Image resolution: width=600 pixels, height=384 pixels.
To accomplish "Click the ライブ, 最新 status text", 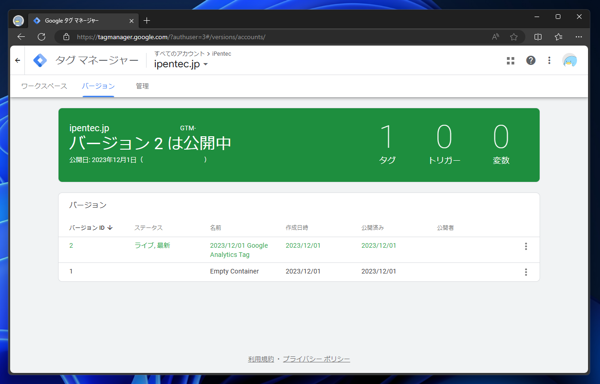I will [x=152, y=246].
